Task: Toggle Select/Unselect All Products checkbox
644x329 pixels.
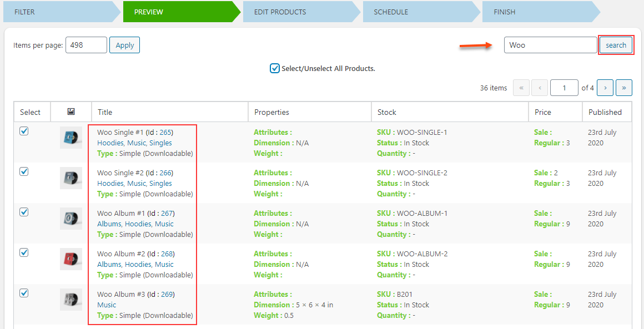Action: pos(275,69)
